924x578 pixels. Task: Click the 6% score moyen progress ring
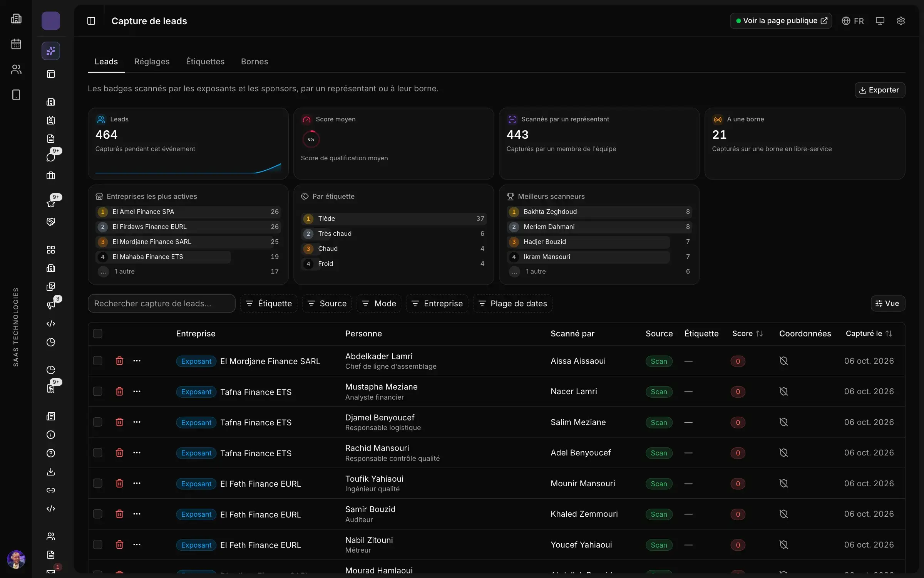[x=311, y=139]
